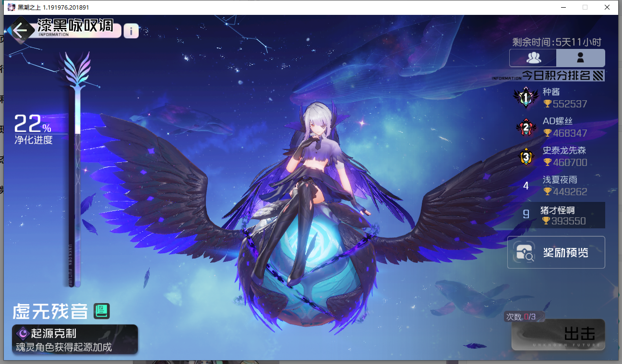
Task: Click the score 468347
Action: (x=570, y=133)
